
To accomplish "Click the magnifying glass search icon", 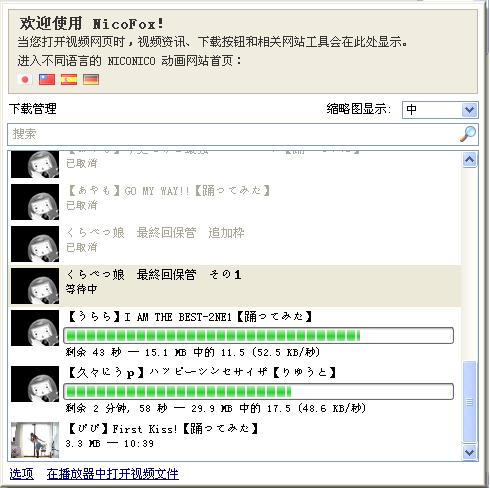I will pyautogui.click(x=468, y=134).
